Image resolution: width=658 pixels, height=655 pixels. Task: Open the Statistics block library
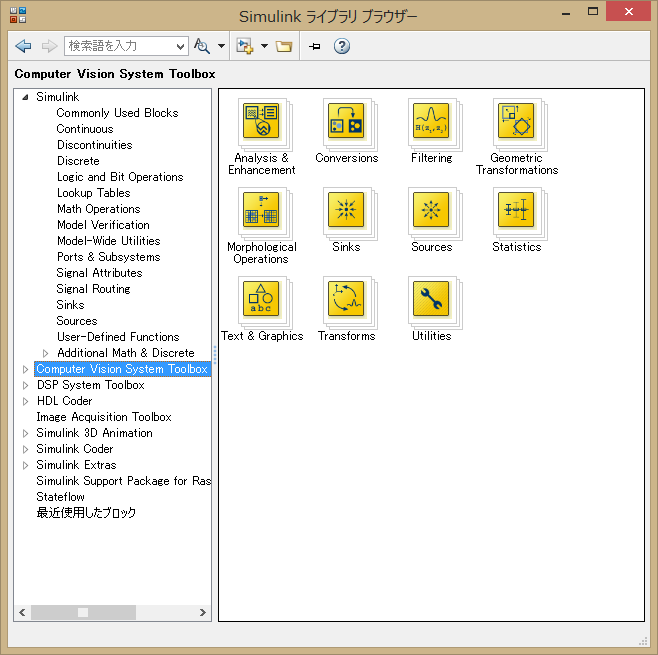516,211
